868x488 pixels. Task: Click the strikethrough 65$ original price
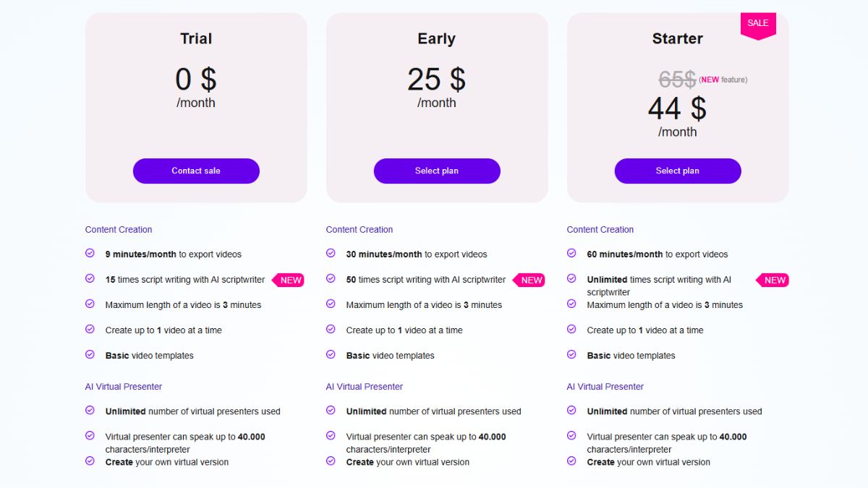[x=678, y=80]
